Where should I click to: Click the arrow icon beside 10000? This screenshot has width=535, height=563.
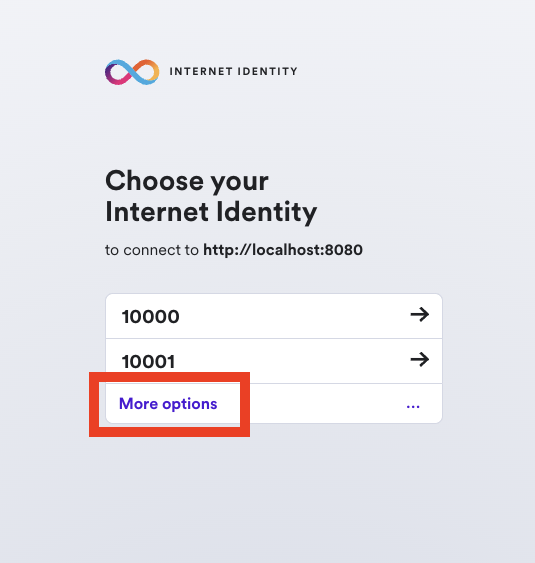click(x=419, y=315)
